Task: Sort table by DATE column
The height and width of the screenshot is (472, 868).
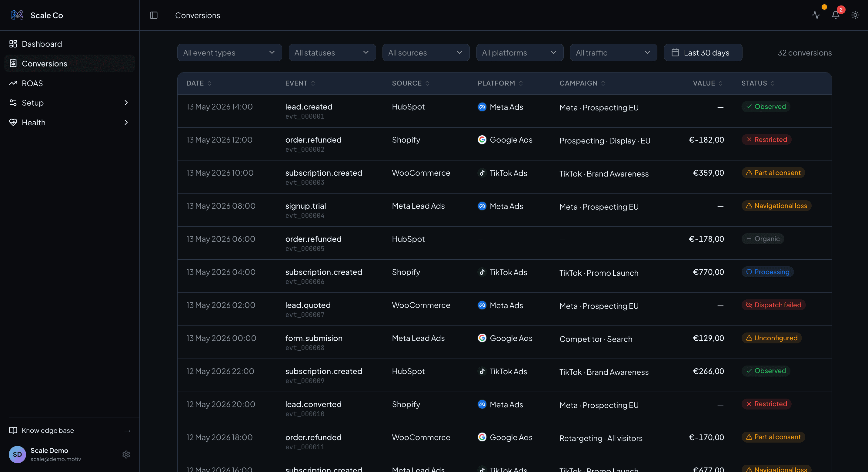Action: click(x=199, y=83)
